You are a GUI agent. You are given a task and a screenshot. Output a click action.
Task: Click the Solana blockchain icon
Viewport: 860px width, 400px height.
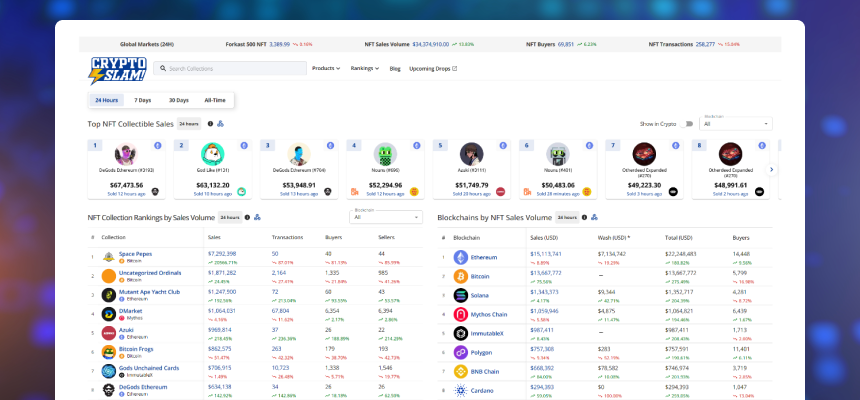point(461,295)
